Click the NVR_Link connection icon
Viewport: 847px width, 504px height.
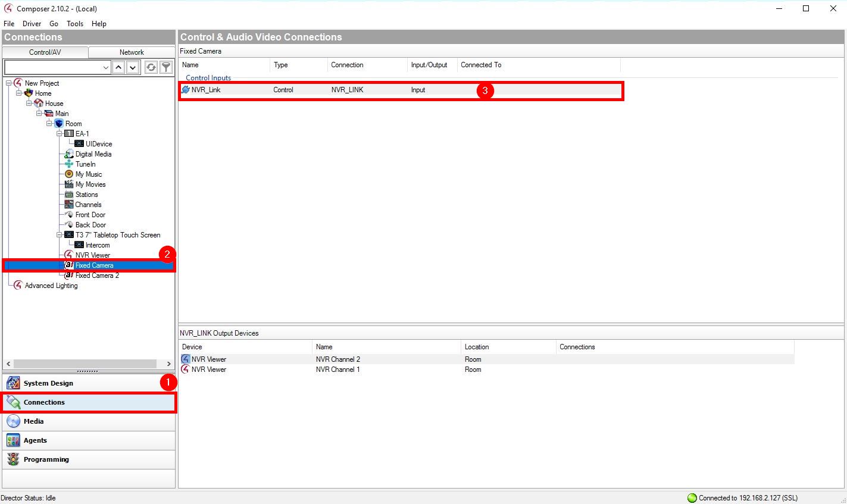186,90
